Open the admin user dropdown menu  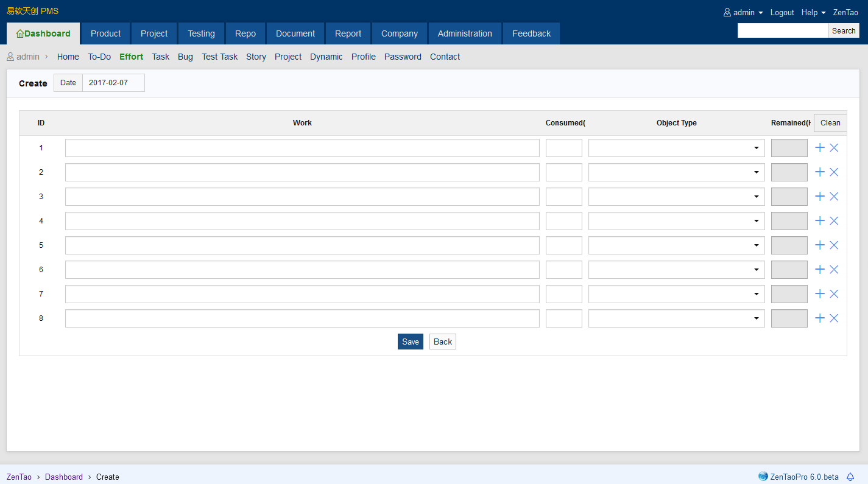click(x=743, y=13)
